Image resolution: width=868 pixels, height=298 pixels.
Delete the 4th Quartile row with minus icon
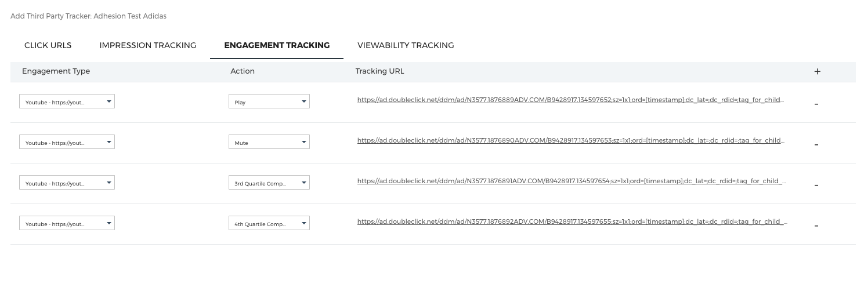coord(816,226)
